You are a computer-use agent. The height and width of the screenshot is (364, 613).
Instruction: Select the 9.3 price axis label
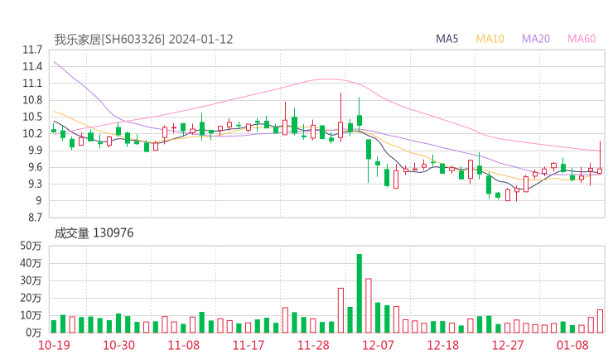click(x=35, y=184)
